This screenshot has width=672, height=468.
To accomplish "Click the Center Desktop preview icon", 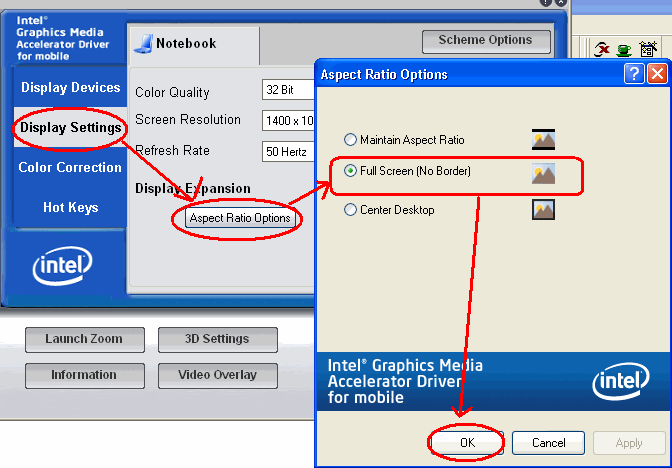I will coord(543,209).
